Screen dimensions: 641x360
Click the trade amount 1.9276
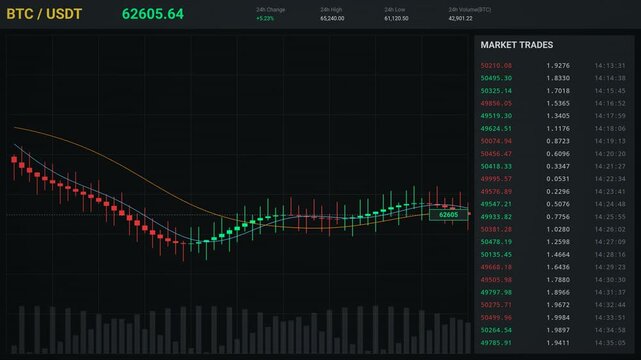[558, 65]
